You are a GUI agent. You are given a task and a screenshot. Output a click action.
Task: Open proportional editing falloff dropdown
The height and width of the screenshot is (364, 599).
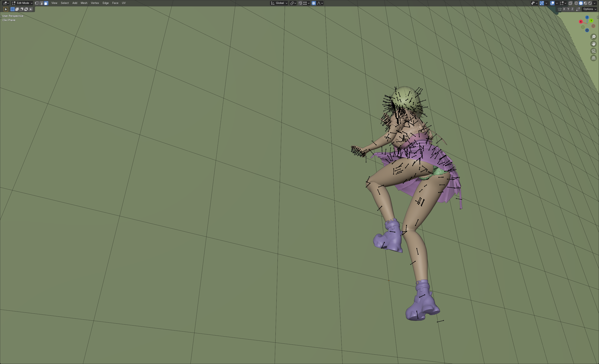[x=320, y=3]
